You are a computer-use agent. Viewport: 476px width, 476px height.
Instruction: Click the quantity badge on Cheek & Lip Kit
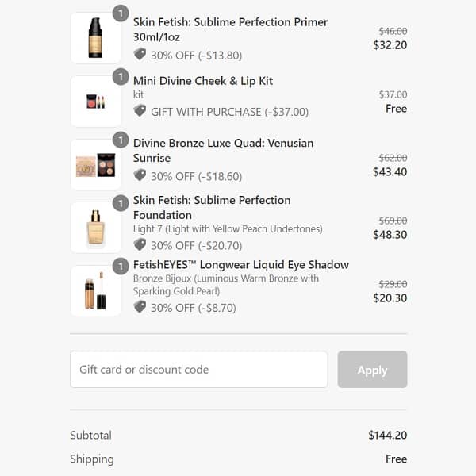[121, 77]
